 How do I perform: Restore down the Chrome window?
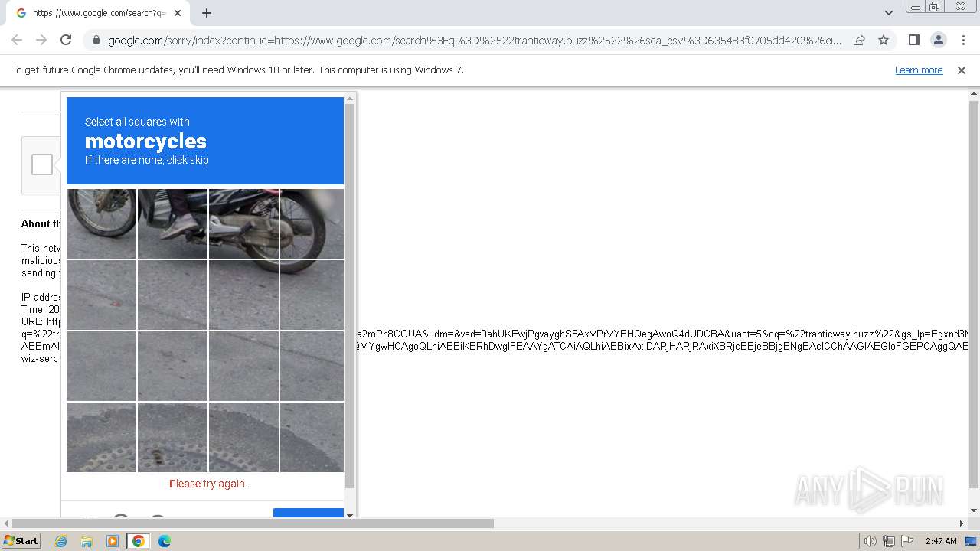coord(935,7)
